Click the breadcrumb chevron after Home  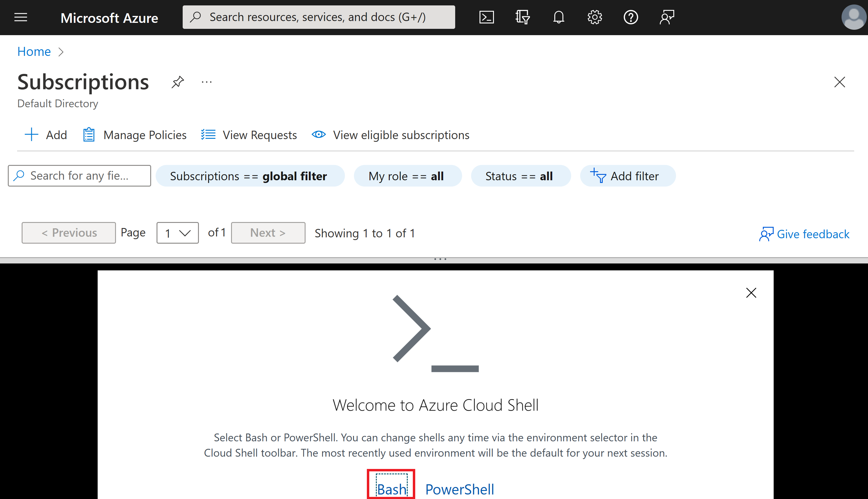tap(61, 52)
